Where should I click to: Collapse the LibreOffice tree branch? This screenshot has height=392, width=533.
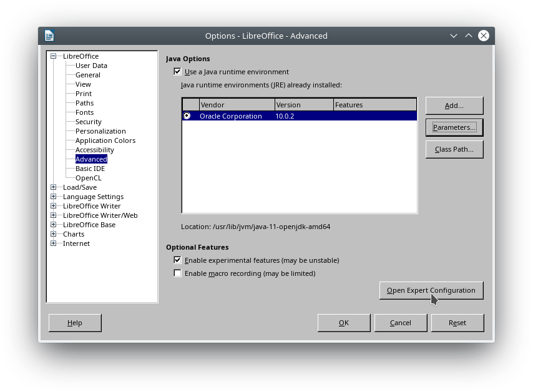pyautogui.click(x=54, y=56)
